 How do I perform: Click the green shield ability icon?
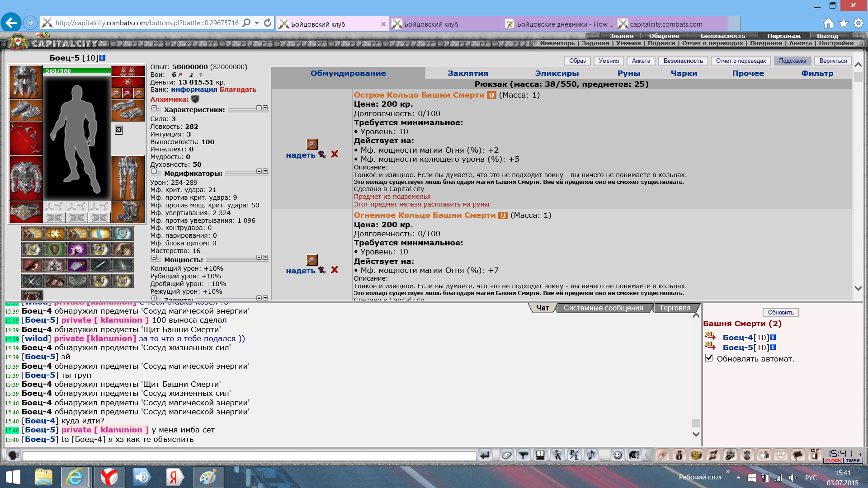coord(55,249)
